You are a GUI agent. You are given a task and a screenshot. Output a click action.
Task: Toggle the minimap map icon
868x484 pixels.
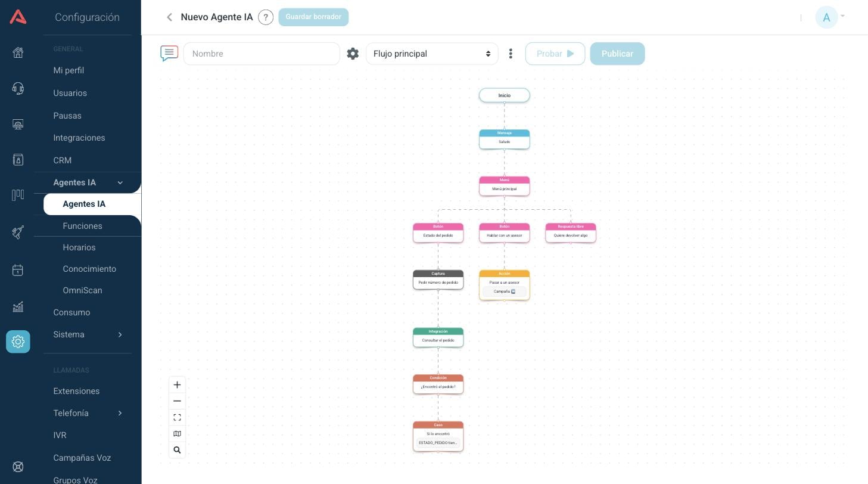pos(177,434)
